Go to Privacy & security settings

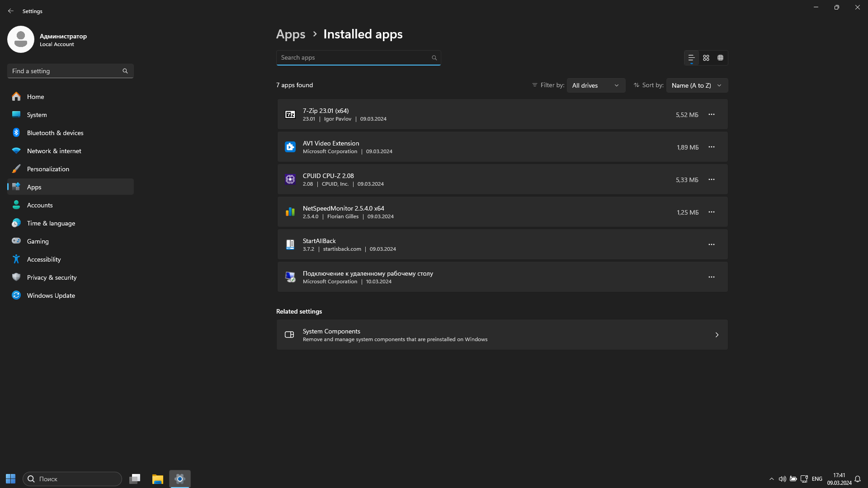pos(52,277)
